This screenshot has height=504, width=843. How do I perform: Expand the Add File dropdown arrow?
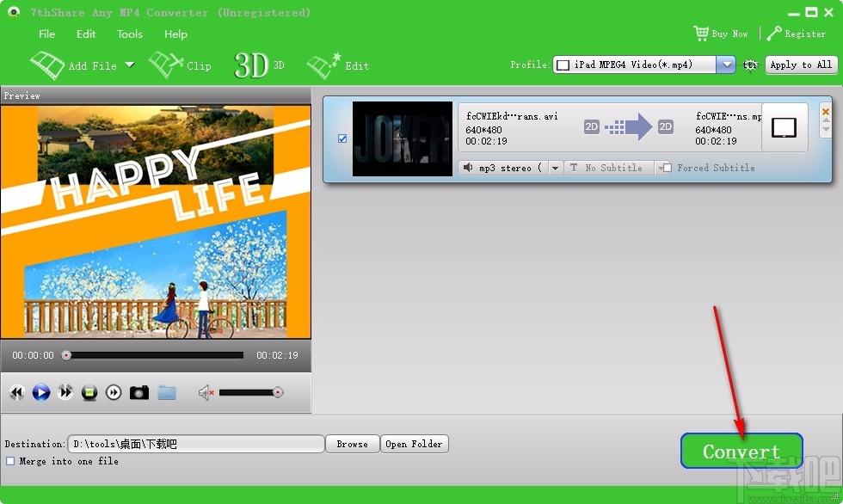click(x=130, y=65)
